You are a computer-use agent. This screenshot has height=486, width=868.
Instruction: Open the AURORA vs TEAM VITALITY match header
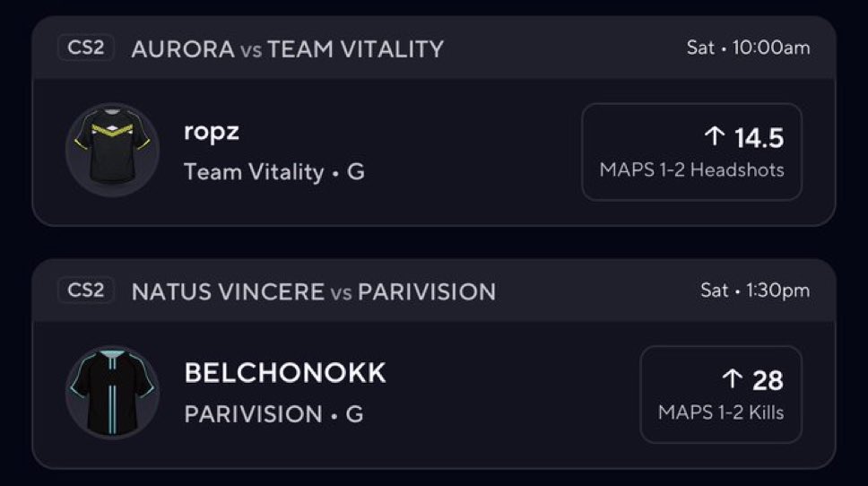(287, 48)
